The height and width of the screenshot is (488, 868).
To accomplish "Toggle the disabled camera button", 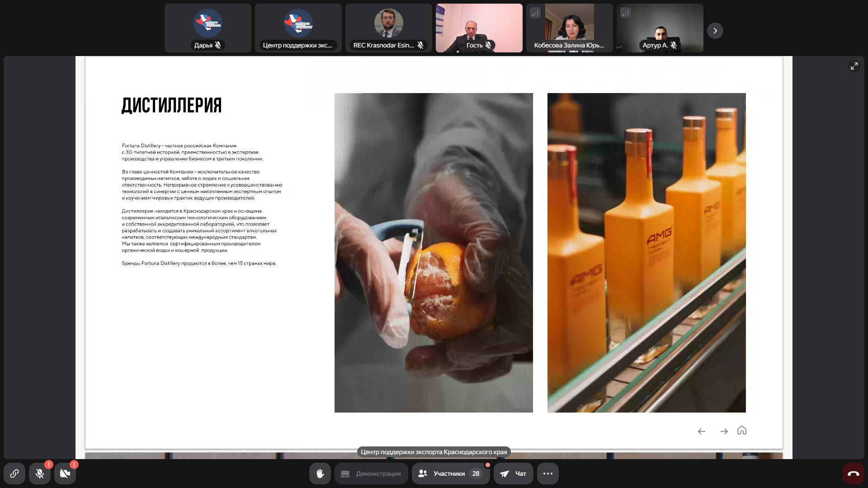I will [65, 474].
